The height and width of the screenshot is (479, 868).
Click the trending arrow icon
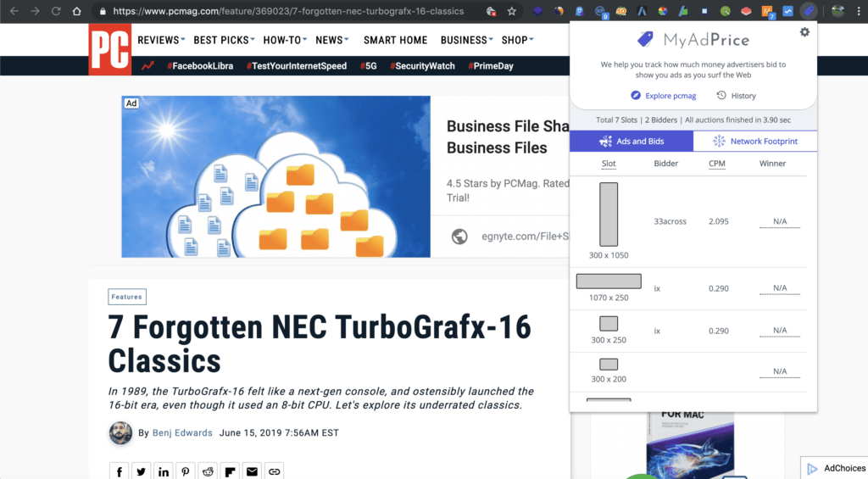[147, 66]
